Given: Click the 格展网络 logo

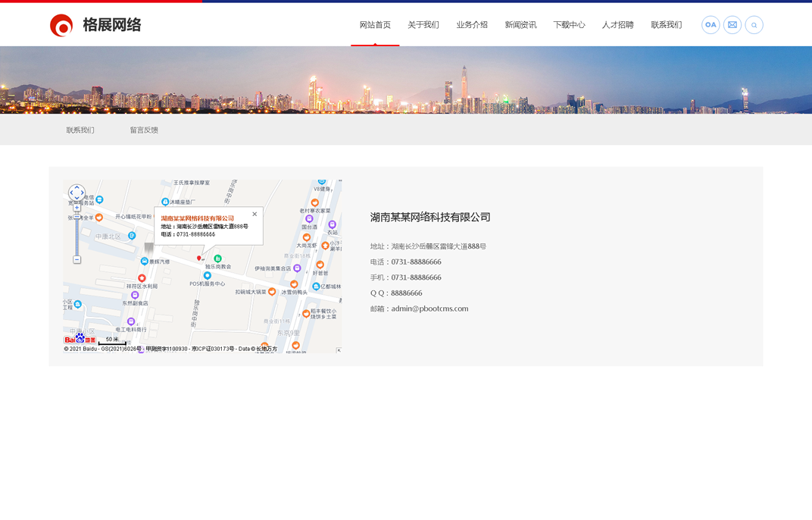Looking at the screenshot, I should click(95, 25).
